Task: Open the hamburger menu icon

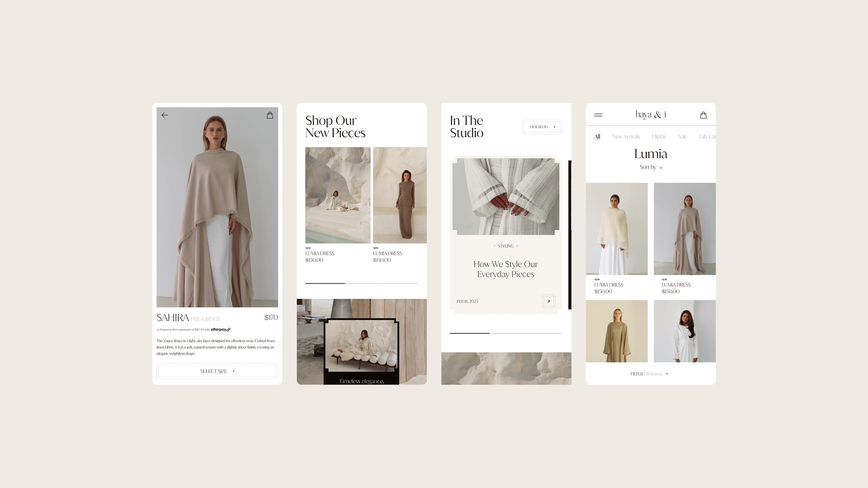Action: coord(598,115)
